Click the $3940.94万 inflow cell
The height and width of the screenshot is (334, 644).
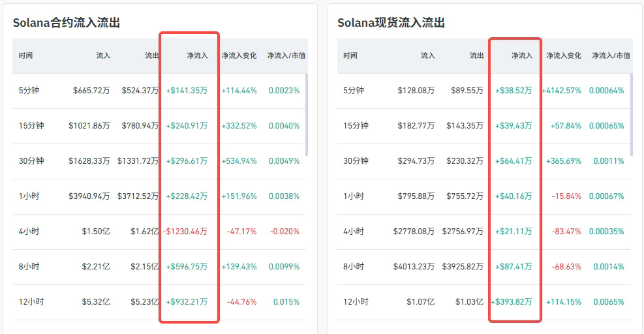pos(89,196)
